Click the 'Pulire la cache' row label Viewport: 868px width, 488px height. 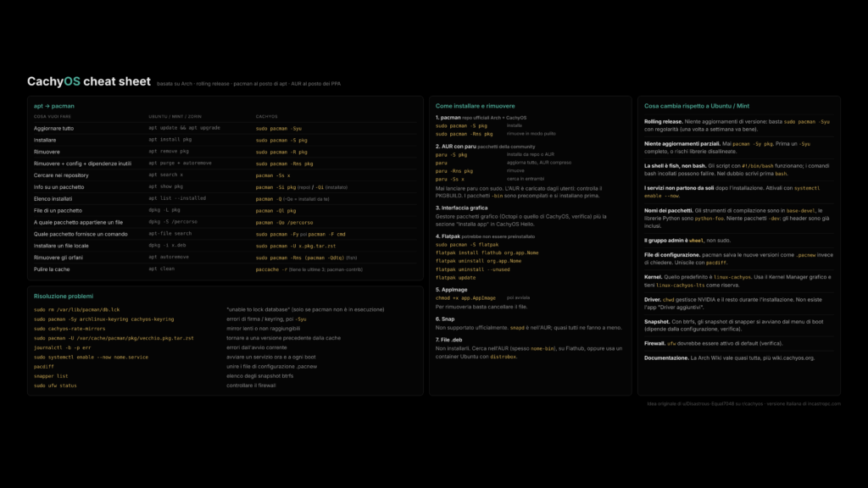point(52,269)
